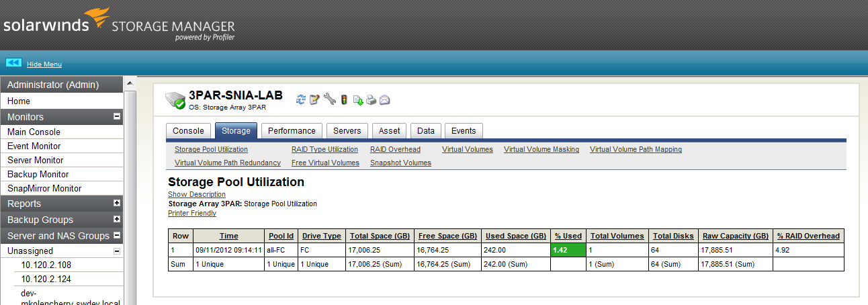Sort by Raw Capacity (GB) column

736,236
